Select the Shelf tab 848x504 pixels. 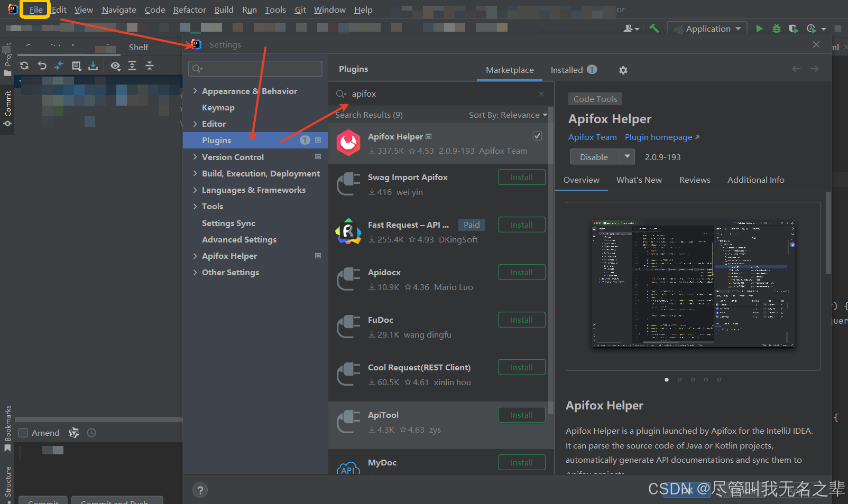[139, 48]
